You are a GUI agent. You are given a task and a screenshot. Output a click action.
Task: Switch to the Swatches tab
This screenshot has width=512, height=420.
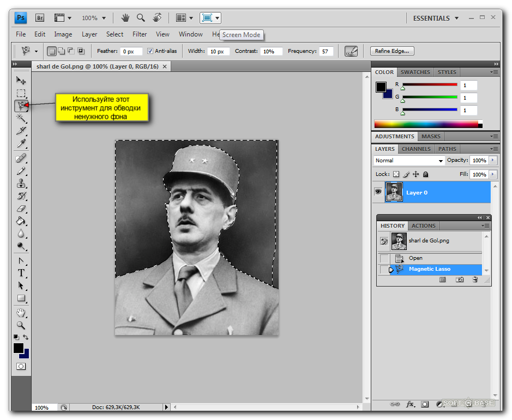pyautogui.click(x=415, y=72)
